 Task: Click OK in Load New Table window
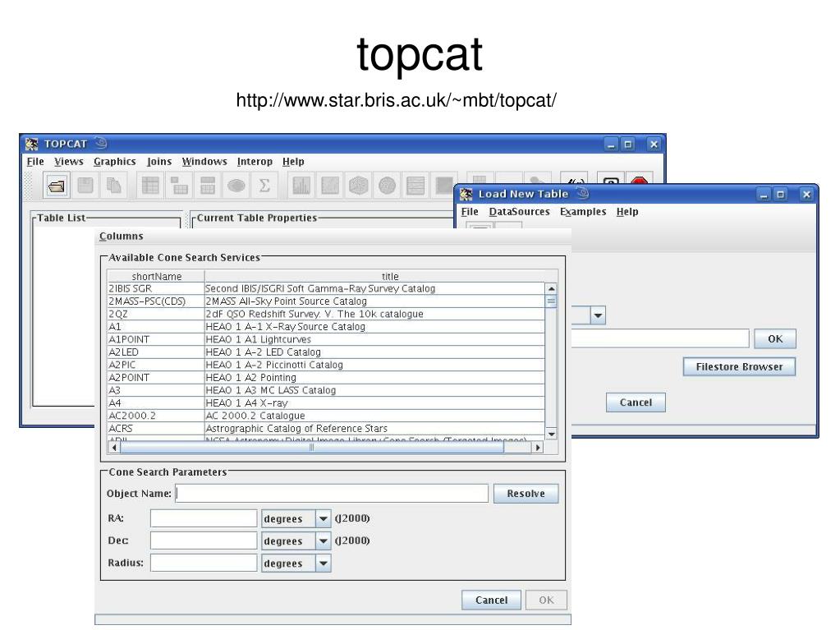click(x=775, y=338)
